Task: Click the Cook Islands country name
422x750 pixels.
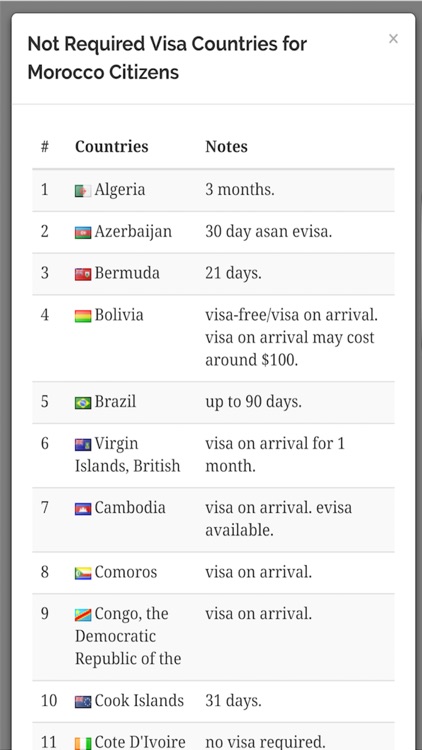Action: pyautogui.click(x=139, y=700)
